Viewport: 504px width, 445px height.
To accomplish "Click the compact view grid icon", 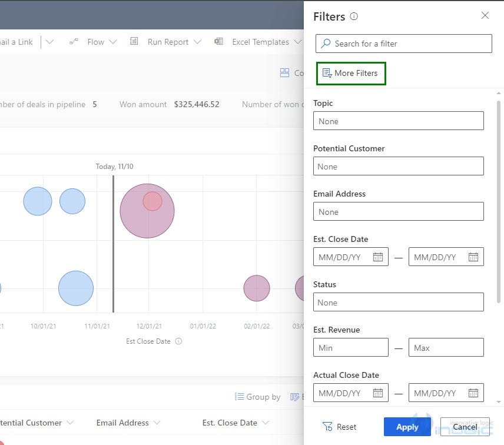I will pyautogui.click(x=284, y=73).
